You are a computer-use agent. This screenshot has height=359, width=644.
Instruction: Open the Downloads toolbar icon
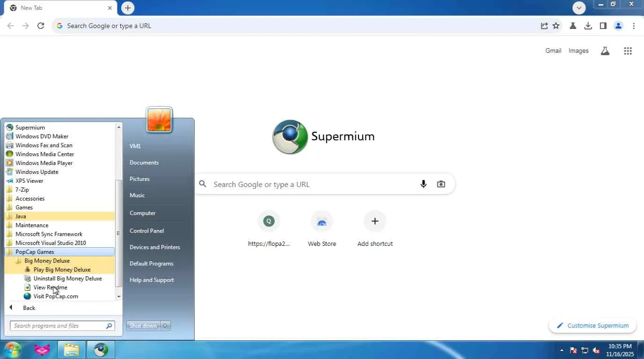588,26
